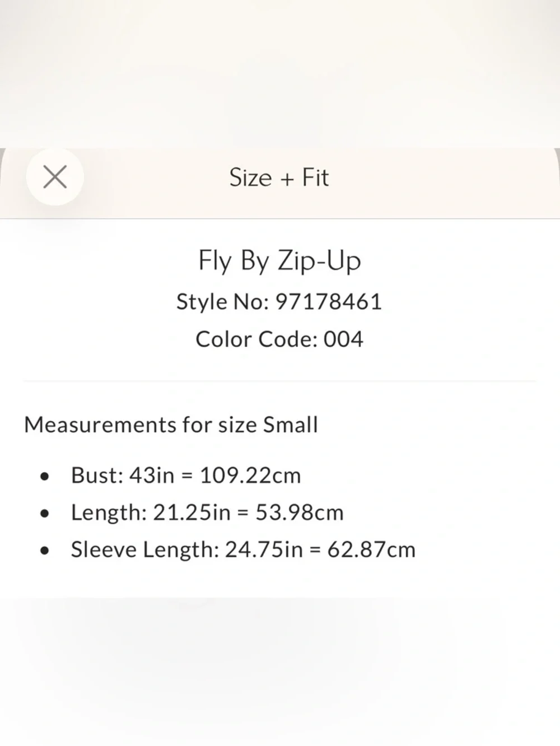
Task: Click the bullet beside Sleeve Length
Action: [x=45, y=551]
